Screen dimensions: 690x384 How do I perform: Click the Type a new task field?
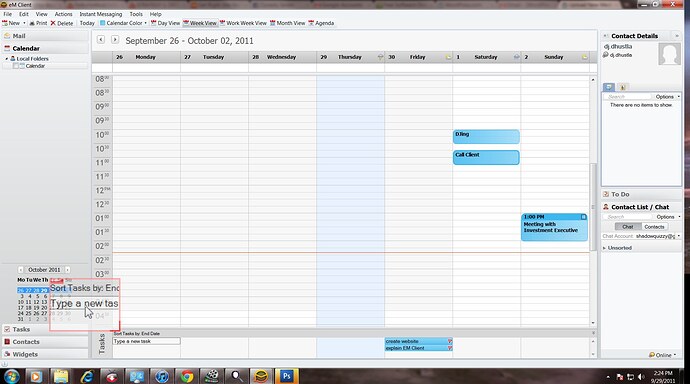coord(146,341)
